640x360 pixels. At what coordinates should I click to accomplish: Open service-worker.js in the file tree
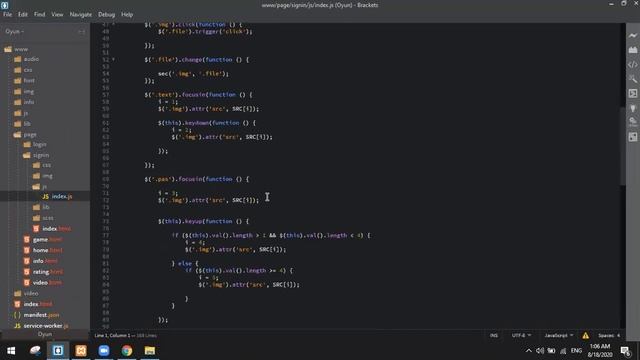click(x=45, y=326)
